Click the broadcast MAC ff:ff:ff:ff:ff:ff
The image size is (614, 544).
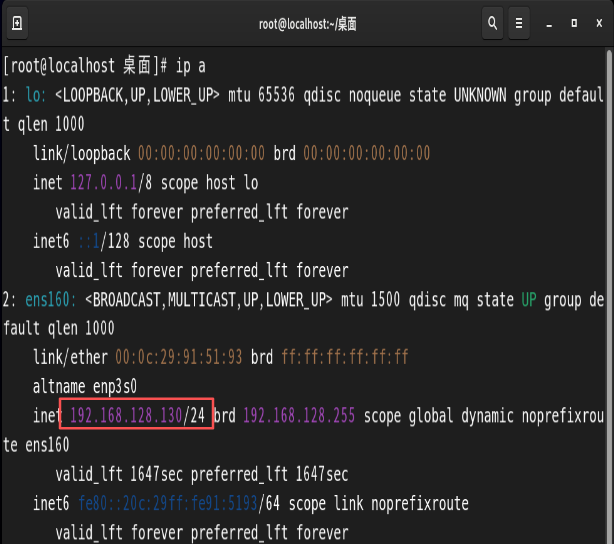pyautogui.click(x=345, y=357)
